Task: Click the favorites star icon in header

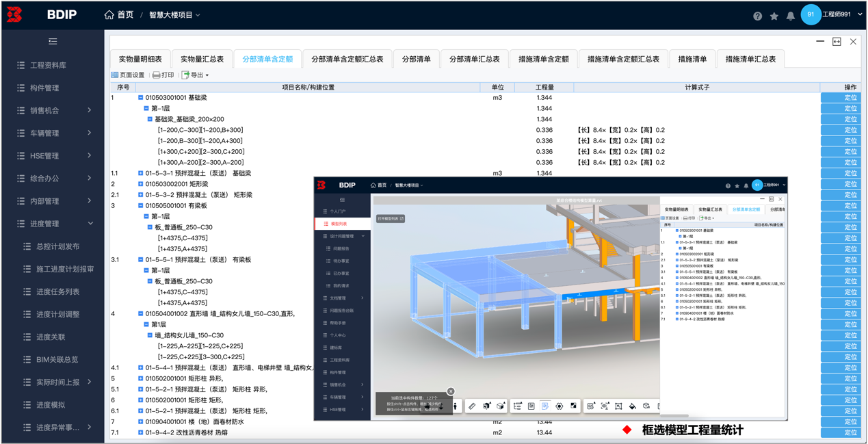Action: (x=774, y=16)
